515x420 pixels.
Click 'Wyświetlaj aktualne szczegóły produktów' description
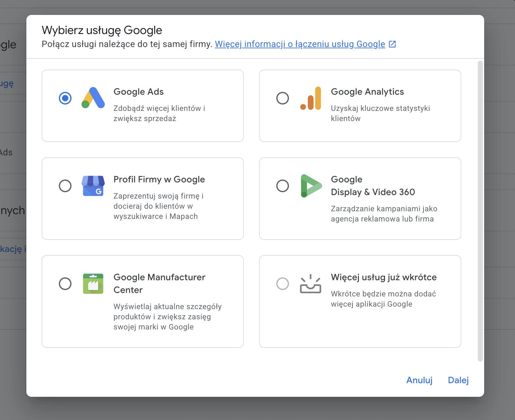[168, 317]
